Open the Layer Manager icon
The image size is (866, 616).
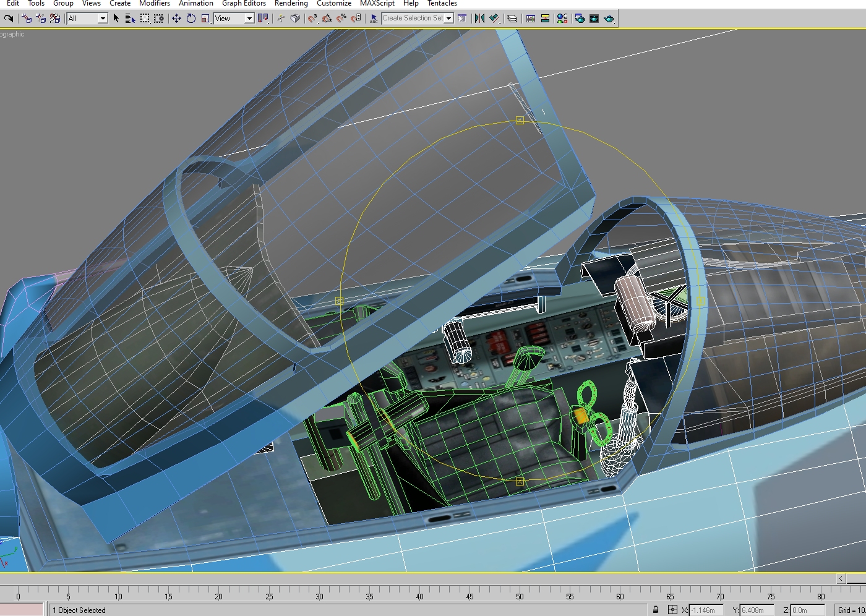click(x=512, y=19)
